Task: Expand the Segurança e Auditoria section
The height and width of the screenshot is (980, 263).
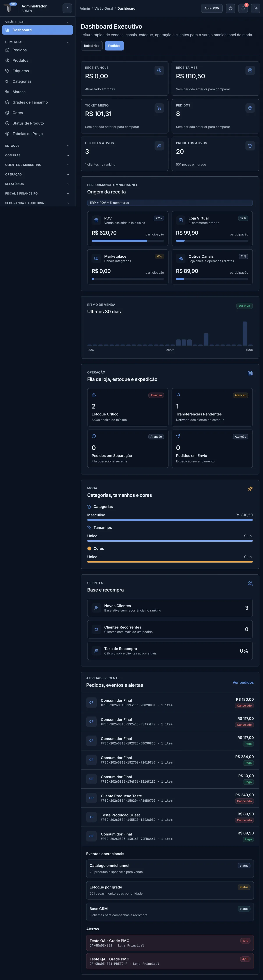Action: click(37, 203)
